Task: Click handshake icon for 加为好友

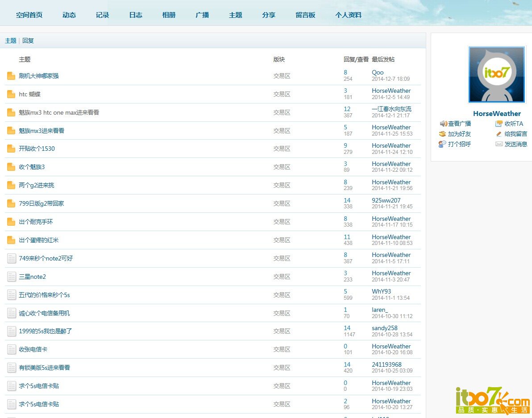Action: 442,134
